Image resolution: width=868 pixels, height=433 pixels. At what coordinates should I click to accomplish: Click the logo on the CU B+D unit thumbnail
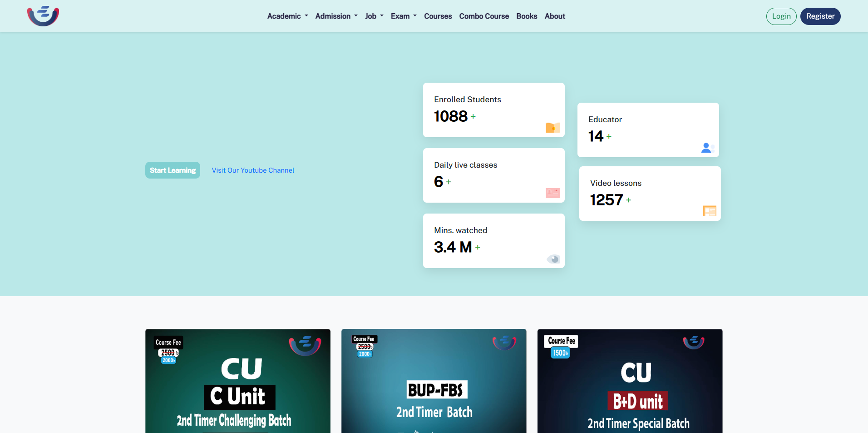694,342
